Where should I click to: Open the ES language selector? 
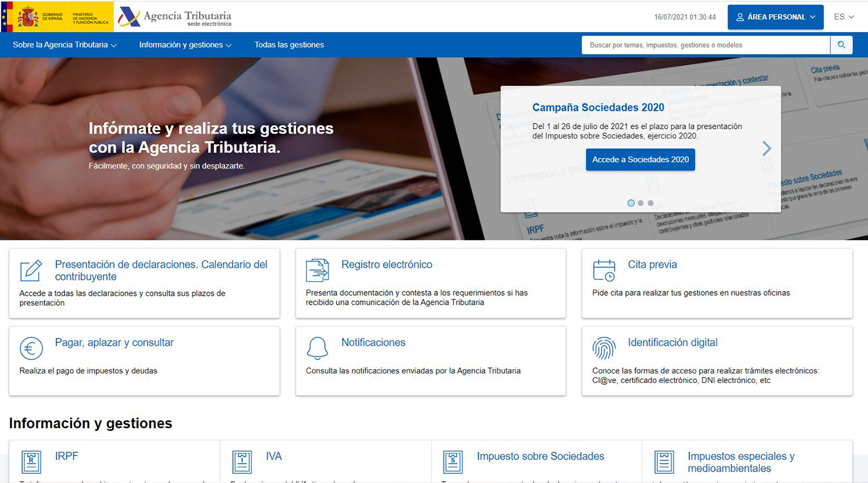(844, 17)
